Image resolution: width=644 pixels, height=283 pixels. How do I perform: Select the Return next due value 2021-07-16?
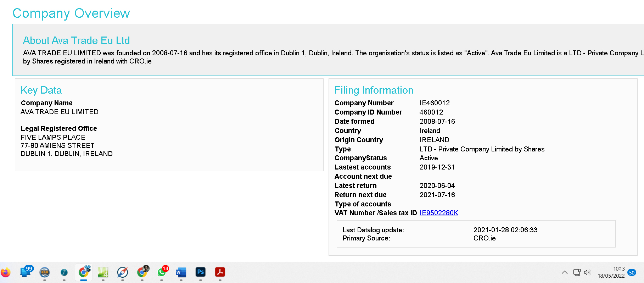point(437,195)
